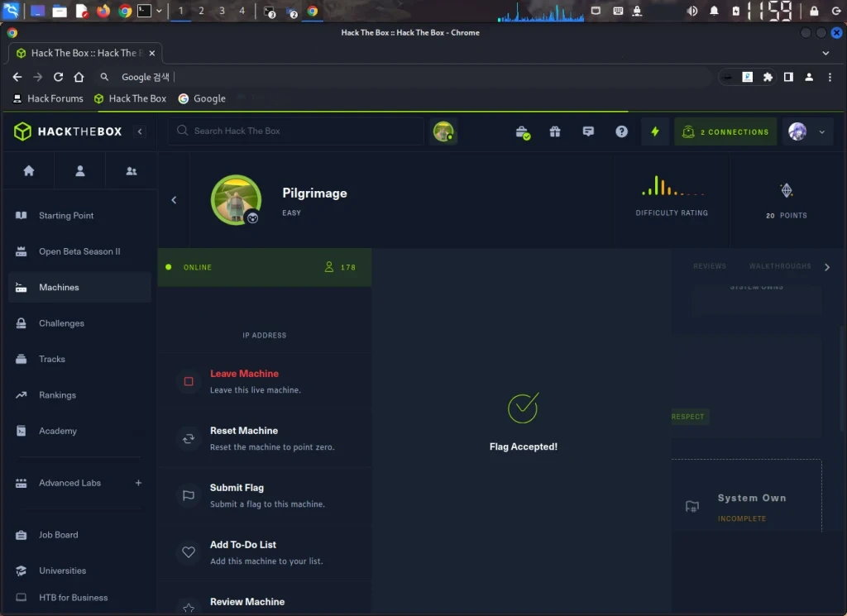847x616 pixels.
Task: Open the briefcase with checkmark icon
Action: (523, 132)
